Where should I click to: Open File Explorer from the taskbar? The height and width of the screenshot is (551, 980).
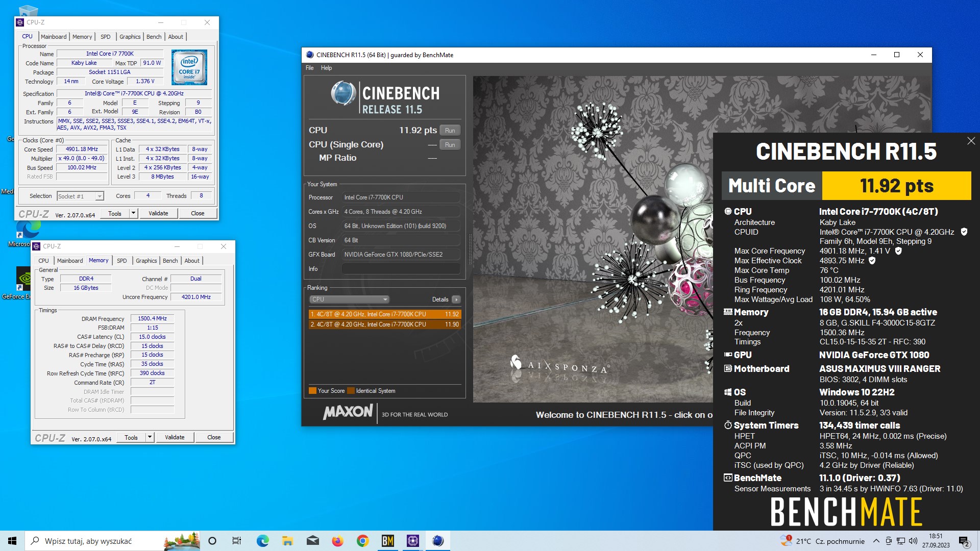click(x=287, y=541)
